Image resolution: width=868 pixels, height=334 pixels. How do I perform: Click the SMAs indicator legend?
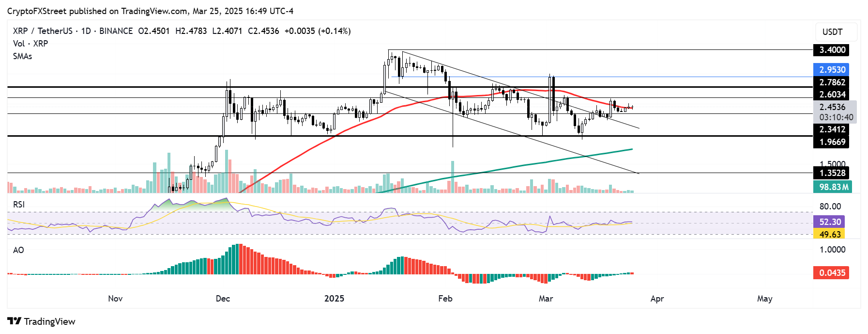pyautogui.click(x=22, y=56)
